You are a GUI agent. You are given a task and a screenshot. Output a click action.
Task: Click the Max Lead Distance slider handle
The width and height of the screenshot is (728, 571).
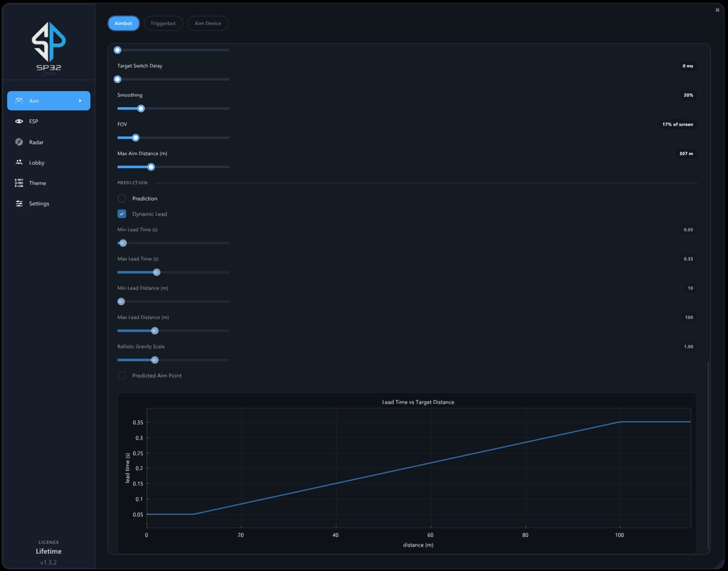(155, 330)
